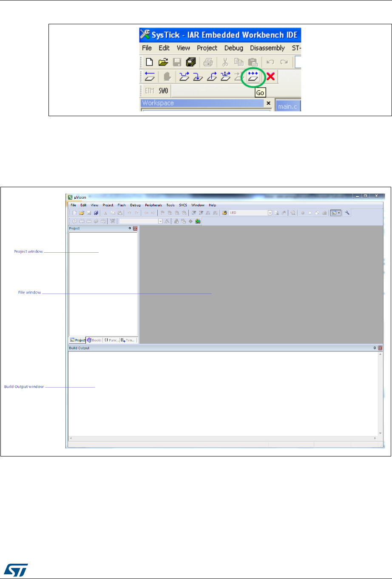The height and width of the screenshot is (579, 392).
Task: Switch to the Books tab
Action: tap(94, 340)
